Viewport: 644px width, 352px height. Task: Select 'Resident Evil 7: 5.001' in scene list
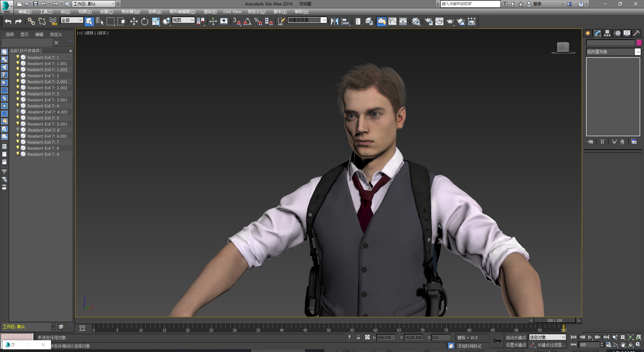(x=47, y=124)
